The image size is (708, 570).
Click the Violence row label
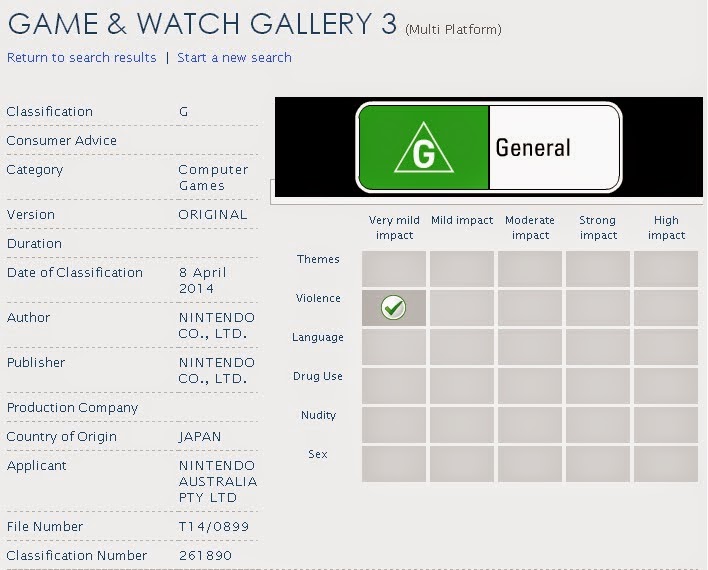318,298
